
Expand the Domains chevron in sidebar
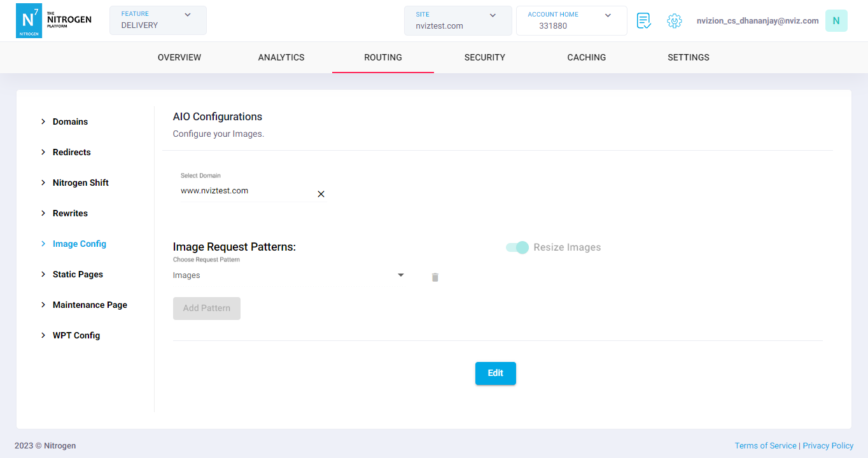click(x=43, y=121)
